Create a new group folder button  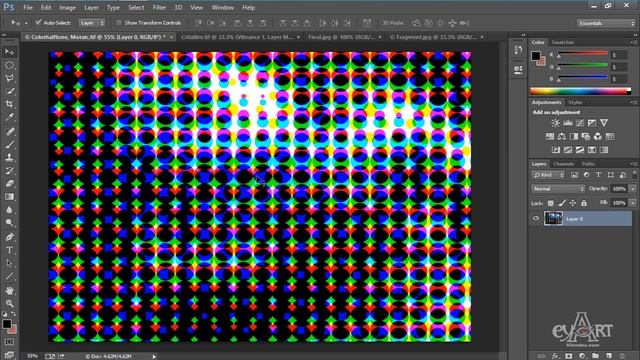click(596, 356)
